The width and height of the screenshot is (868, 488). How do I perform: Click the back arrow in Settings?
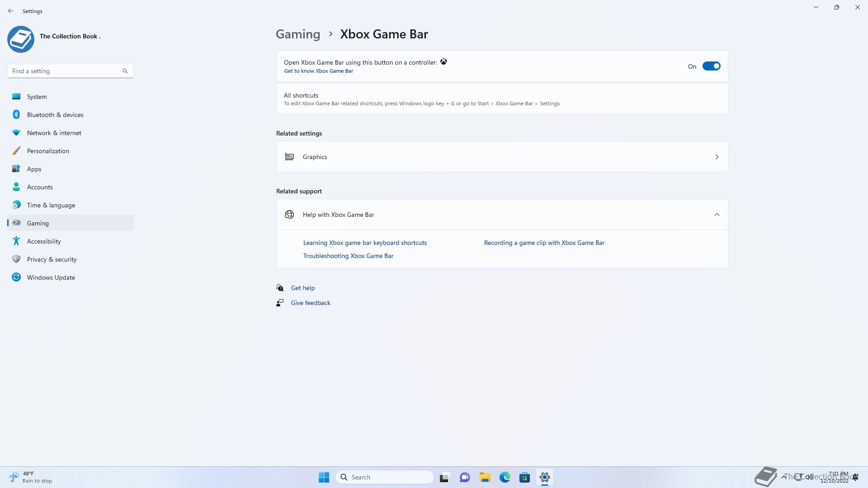(x=11, y=11)
